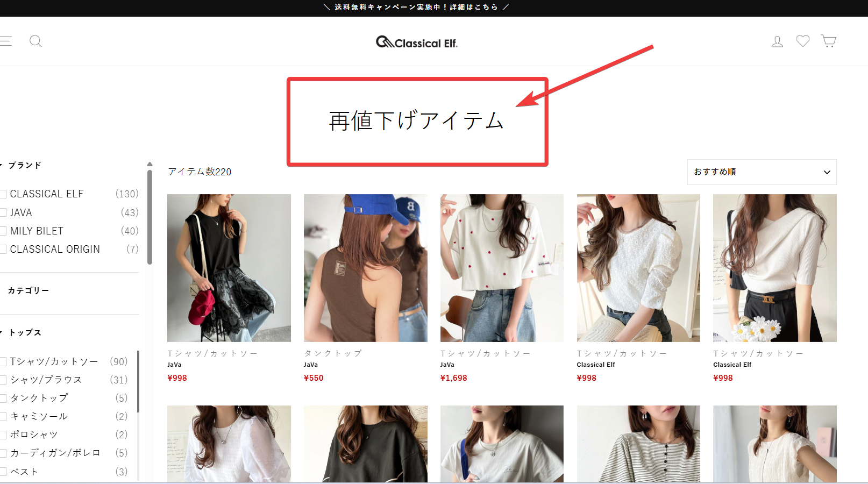Click the free shipping campaign banner
The image size is (868, 484).
(416, 8)
